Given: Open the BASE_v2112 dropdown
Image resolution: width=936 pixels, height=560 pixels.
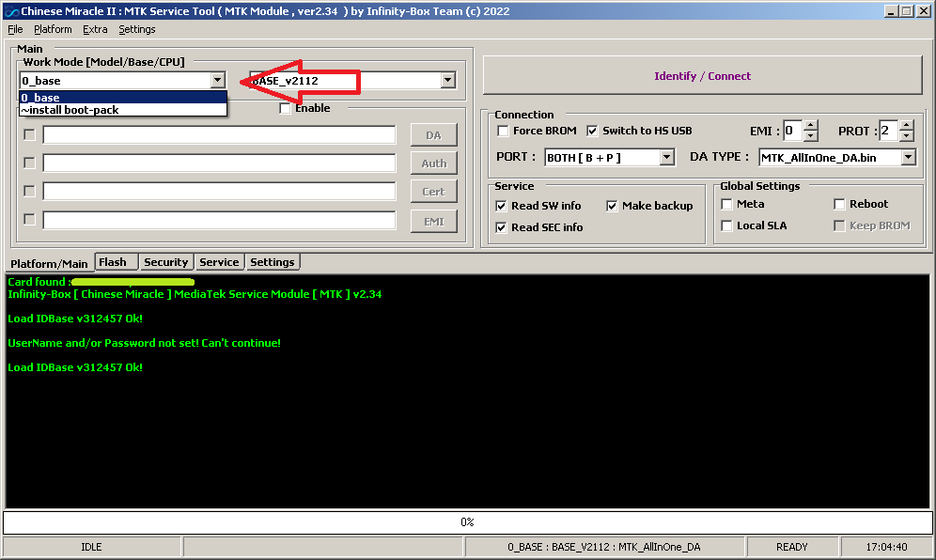Looking at the screenshot, I should click(447, 81).
